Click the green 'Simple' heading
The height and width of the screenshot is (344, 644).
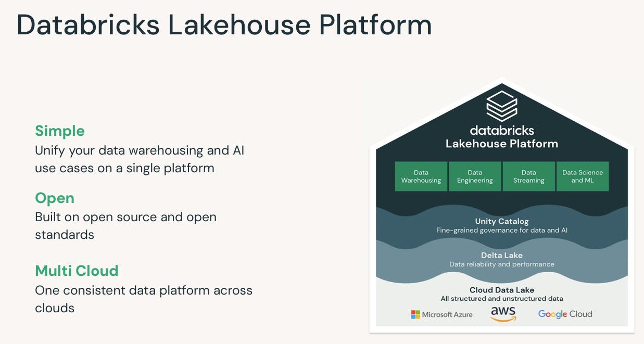click(60, 131)
